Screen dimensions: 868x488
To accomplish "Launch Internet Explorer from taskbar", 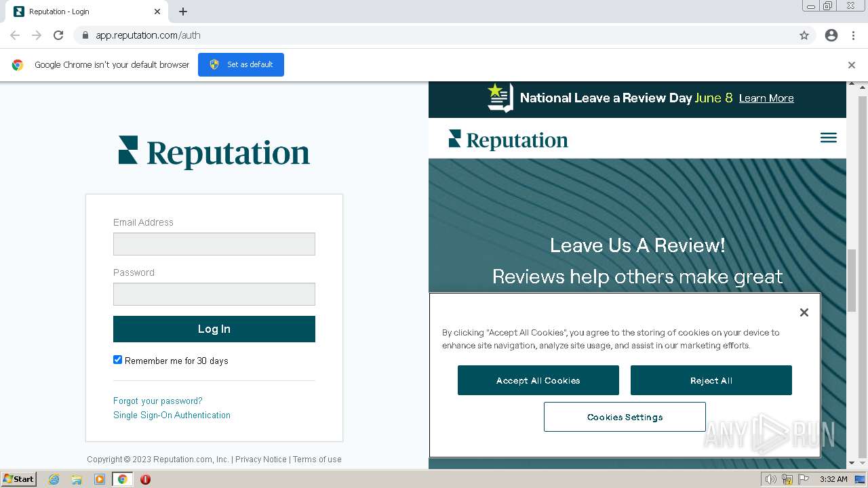I will click(x=54, y=479).
